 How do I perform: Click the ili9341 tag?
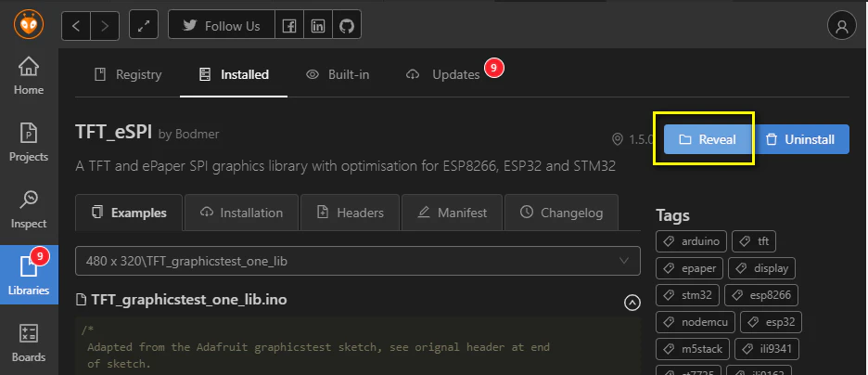click(x=767, y=349)
